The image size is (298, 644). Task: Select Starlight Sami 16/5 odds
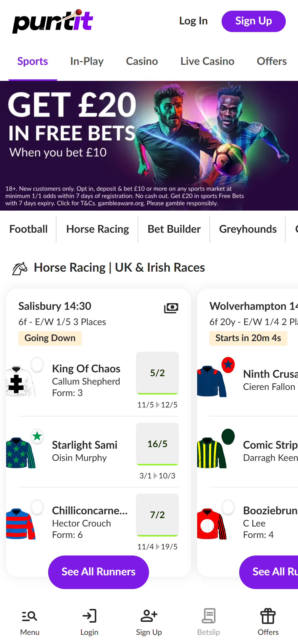coord(157,444)
